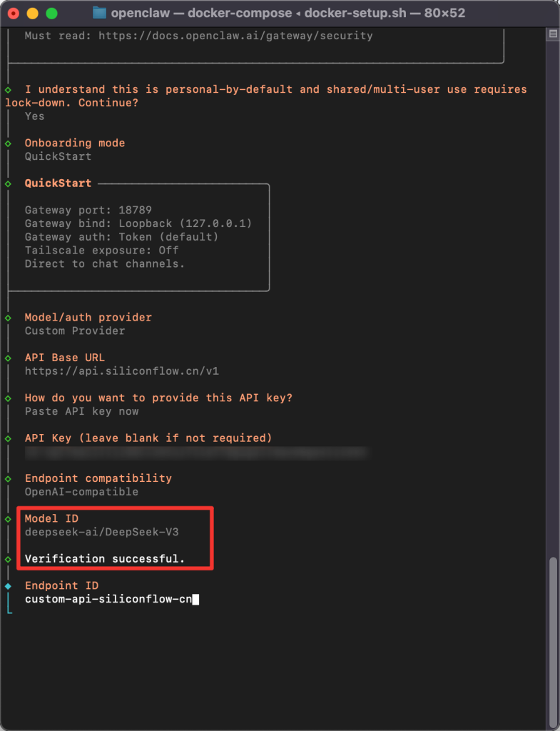Screen dimensions: 560x731
Task: Click the 'Endpoint ID' prompt label
Action: [x=61, y=585]
